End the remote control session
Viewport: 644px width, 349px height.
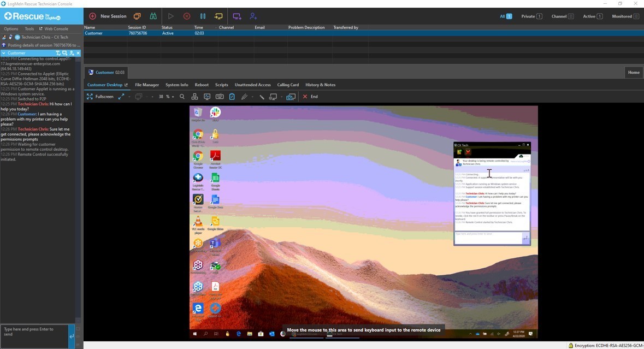point(310,97)
